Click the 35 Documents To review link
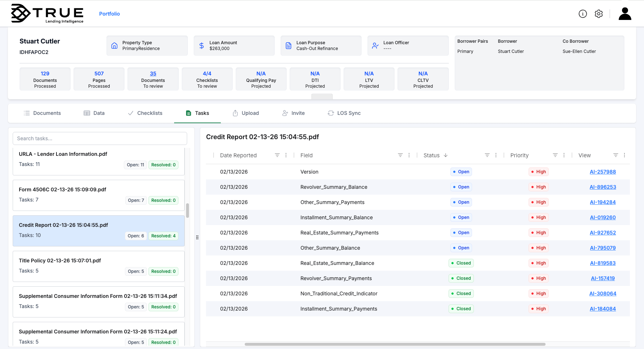This screenshot has height=349, width=644. click(153, 73)
